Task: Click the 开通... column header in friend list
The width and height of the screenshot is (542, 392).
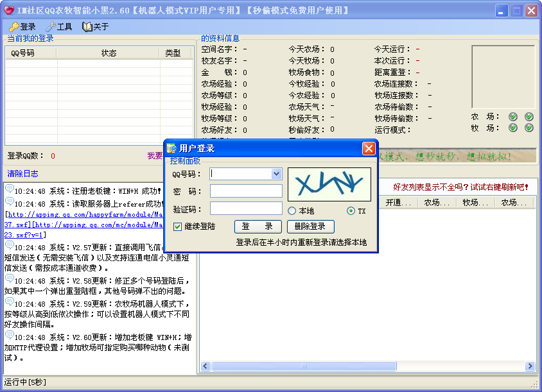Action: [x=399, y=203]
